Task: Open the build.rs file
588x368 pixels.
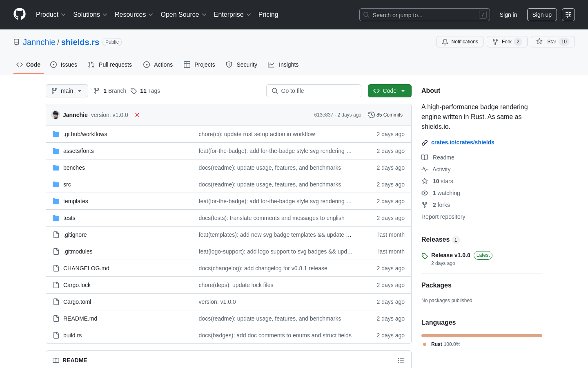Action: click(72, 335)
